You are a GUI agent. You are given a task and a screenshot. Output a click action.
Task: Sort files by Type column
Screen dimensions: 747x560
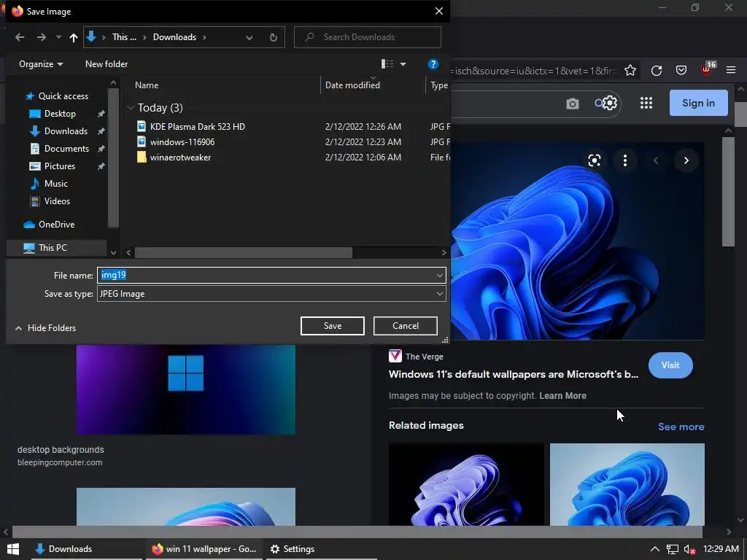[438, 85]
